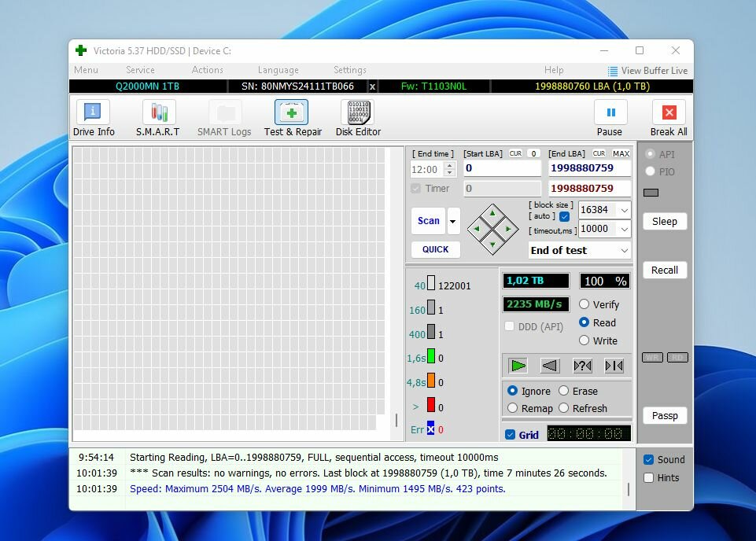The image size is (756, 541).
Task: Click the Err blue X block icon
Action: pos(430,429)
